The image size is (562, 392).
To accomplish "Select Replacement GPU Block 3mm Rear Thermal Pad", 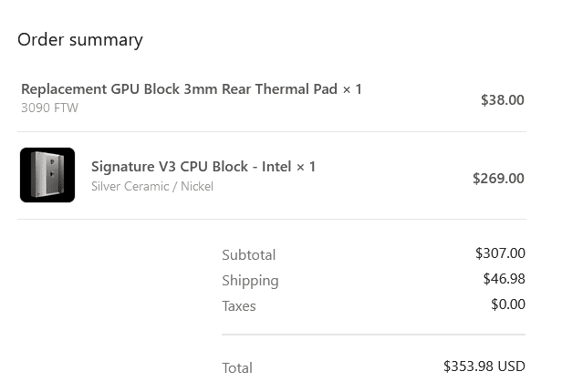I will [179, 89].
